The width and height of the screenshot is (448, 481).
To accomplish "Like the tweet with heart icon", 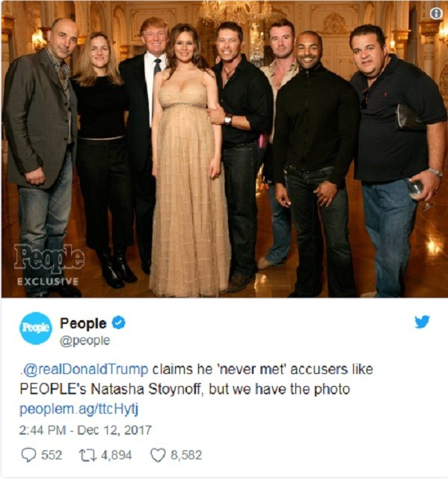I will point(158,455).
